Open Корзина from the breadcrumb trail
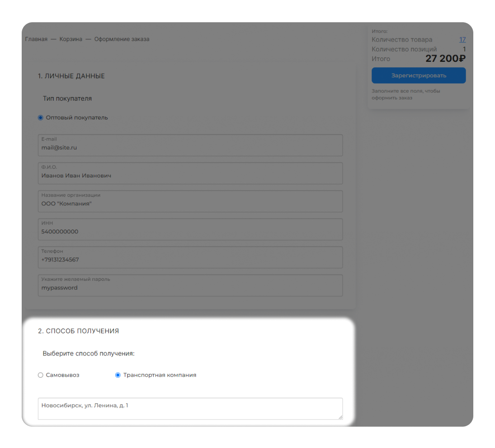This screenshot has width=495, height=448. (71, 39)
